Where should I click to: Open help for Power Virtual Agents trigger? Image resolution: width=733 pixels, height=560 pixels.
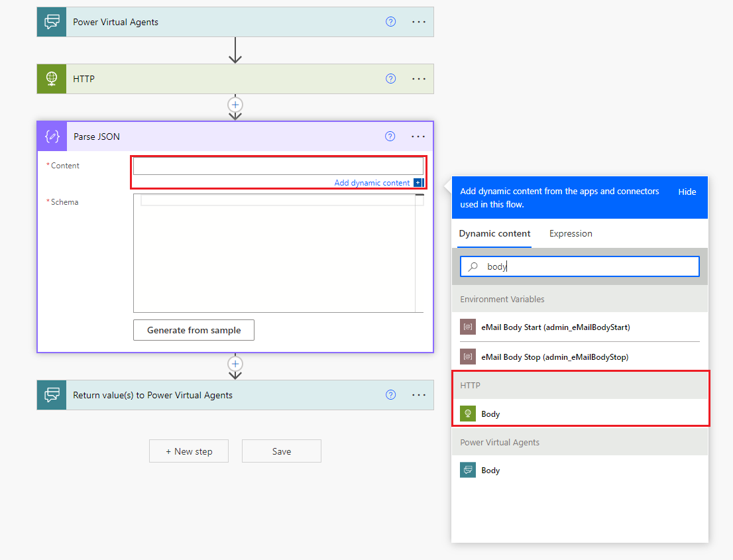tap(390, 22)
